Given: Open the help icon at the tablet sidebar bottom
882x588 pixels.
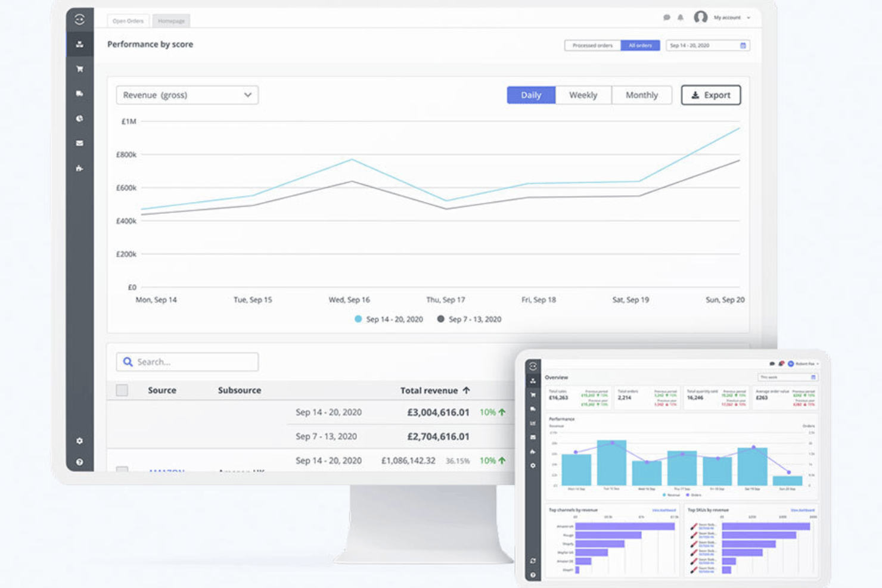Looking at the screenshot, I should click(533, 575).
